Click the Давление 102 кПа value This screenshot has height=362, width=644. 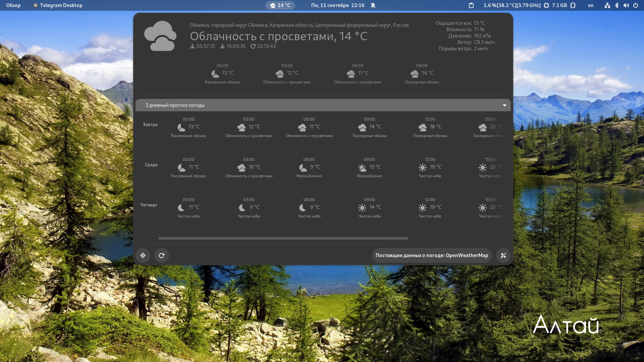coord(482,36)
